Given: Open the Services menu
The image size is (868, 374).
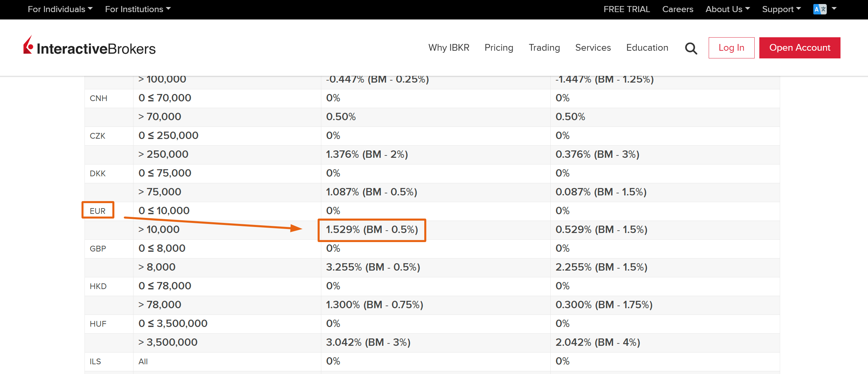Looking at the screenshot, I should click(x=593, y=48).
